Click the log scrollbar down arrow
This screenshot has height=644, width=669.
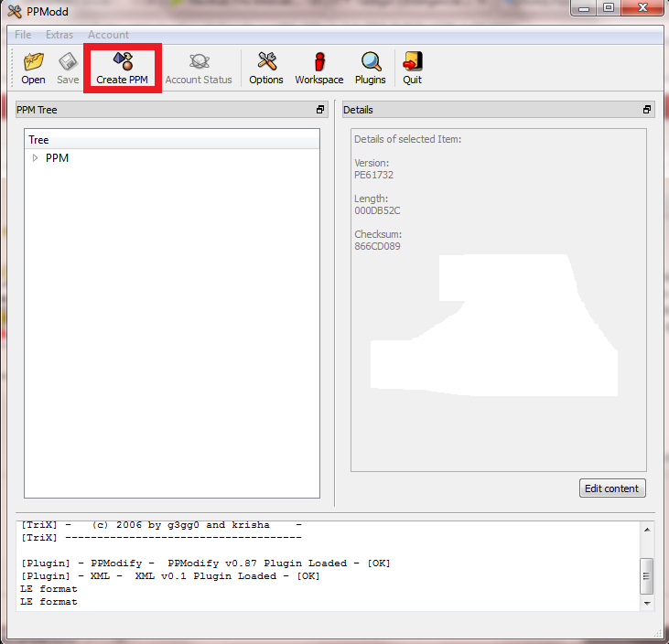(647, 603)
